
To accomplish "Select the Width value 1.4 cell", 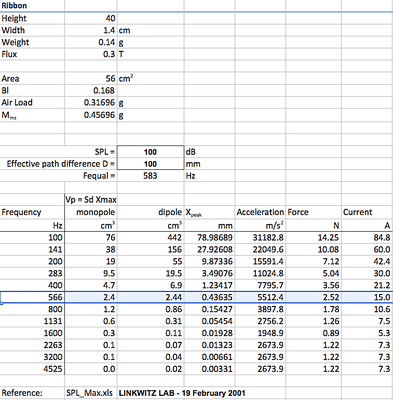I will (91, 30).
